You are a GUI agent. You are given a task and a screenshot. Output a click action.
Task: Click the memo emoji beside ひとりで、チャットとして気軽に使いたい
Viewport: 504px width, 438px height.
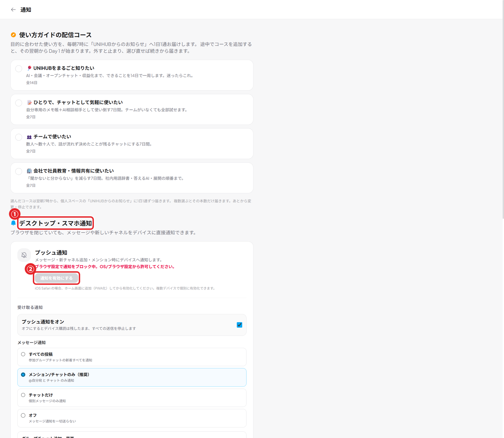[29, 102]
